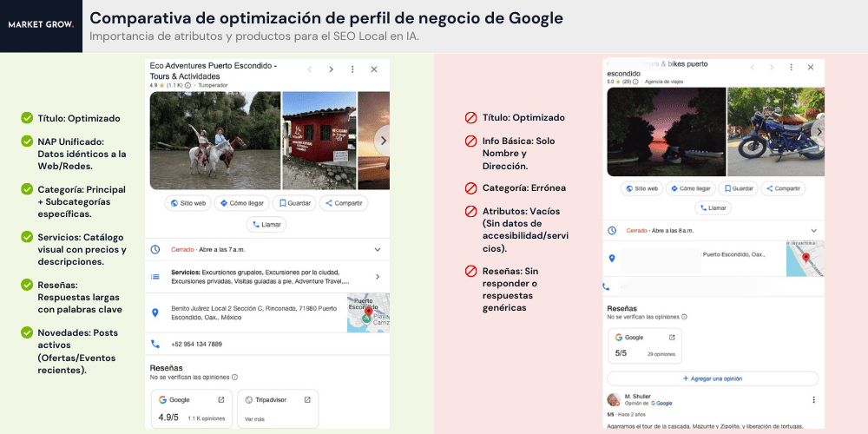Click external link icon on Google 4.9/5 card
868x434 pixels.
[221, 399]
